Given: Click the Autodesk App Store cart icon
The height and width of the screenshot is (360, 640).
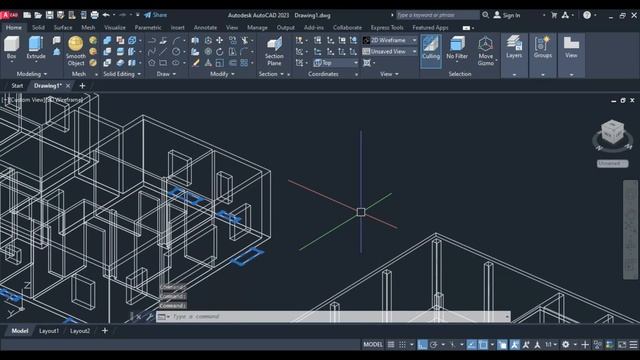Looking at the screenshot, I should pos(554,15).
